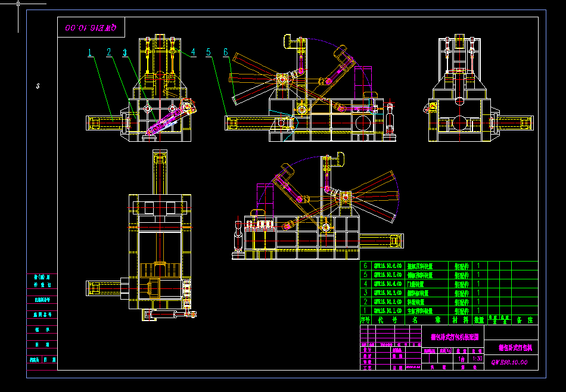Click part code QWE18.10.1.00 in parts list
The width and height of the screenshot is (566, 392).
tap(388, 310)
